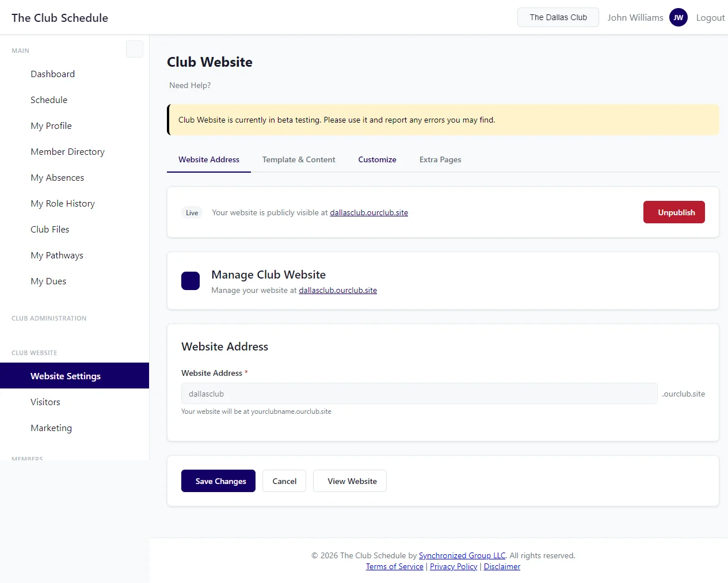Open The Dallas Club switcher

(x=558, y=17)
